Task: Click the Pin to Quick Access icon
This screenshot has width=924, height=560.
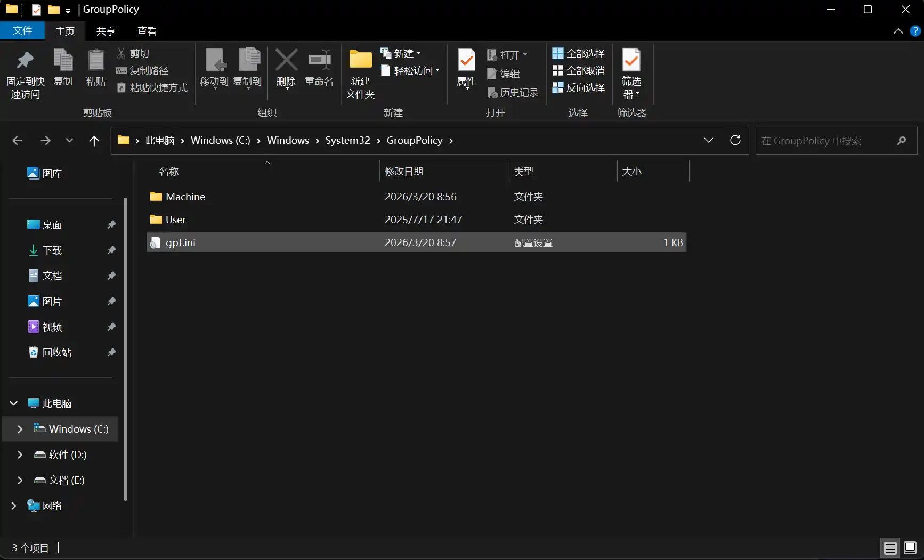Action: [25, 61]
